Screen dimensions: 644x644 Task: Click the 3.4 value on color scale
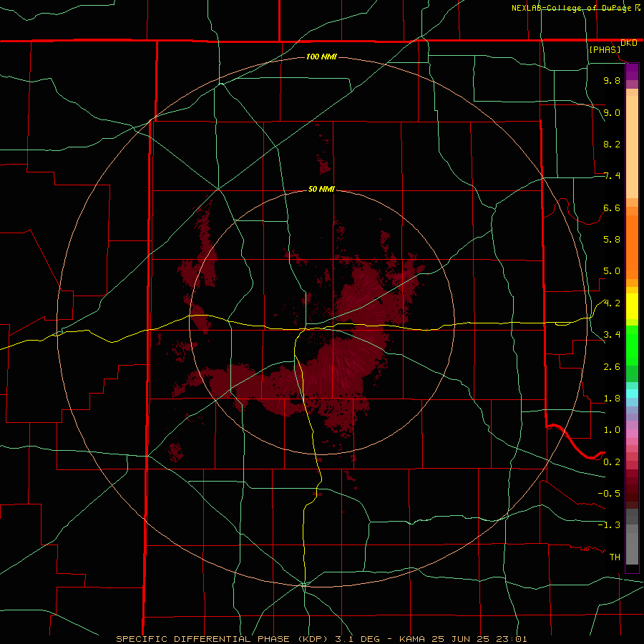point(612,335)
